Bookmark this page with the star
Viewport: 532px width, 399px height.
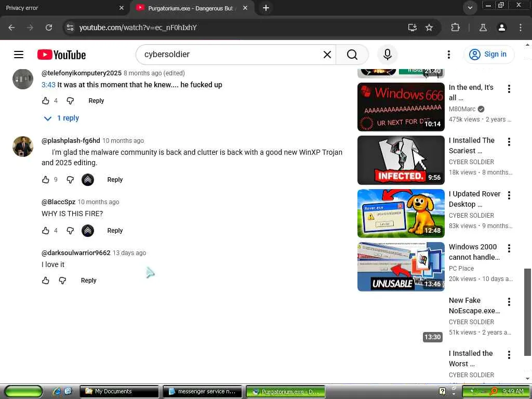tap(429, 28)
